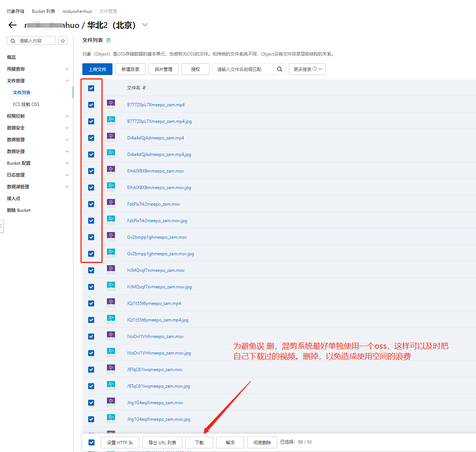476x452 pixels.
Task: Open Bucket 列表 breadcrumb link
Action: coord(43,11)
